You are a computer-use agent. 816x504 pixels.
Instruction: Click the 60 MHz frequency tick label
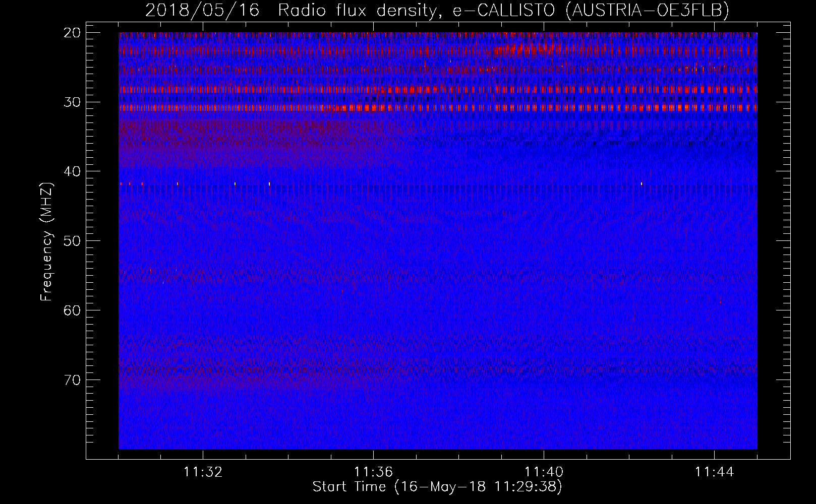tap(72, 310)
